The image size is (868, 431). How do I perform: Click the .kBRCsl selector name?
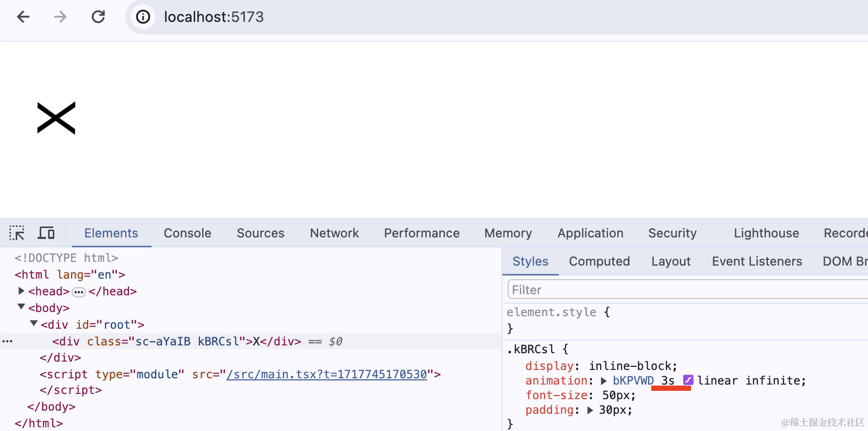[x=531, y=349]
